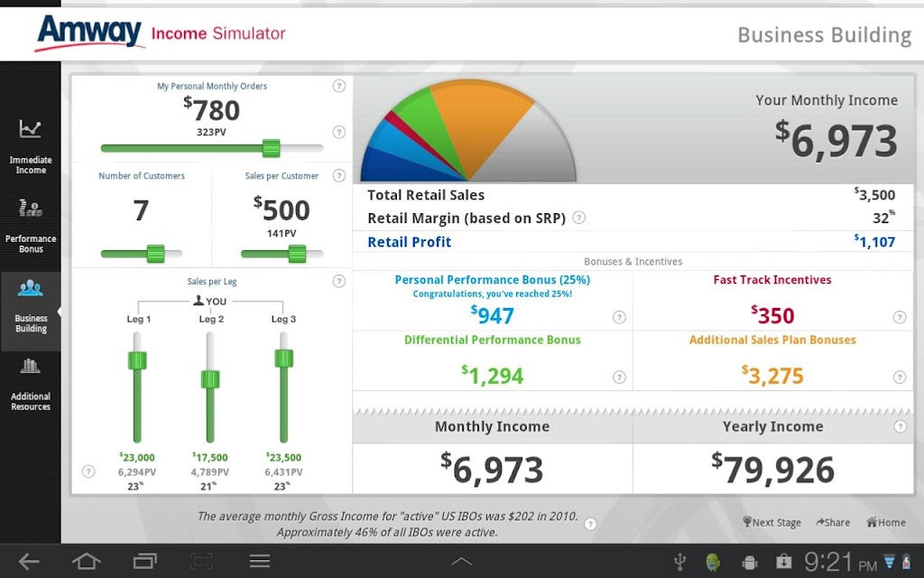This screenshot has height=578, width=924.
Task: Open Additional Resources in the sidebar
Action: click(31, 385)
